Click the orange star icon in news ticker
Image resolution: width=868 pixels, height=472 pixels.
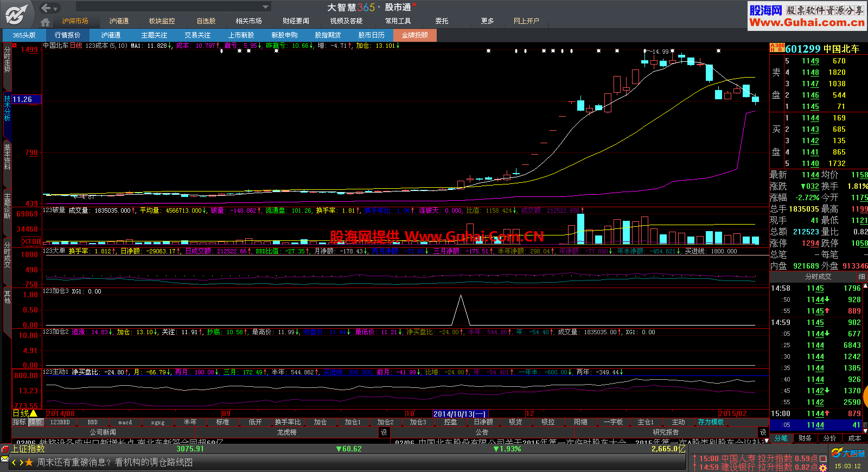pyautogui.click(x=29, y=463)
